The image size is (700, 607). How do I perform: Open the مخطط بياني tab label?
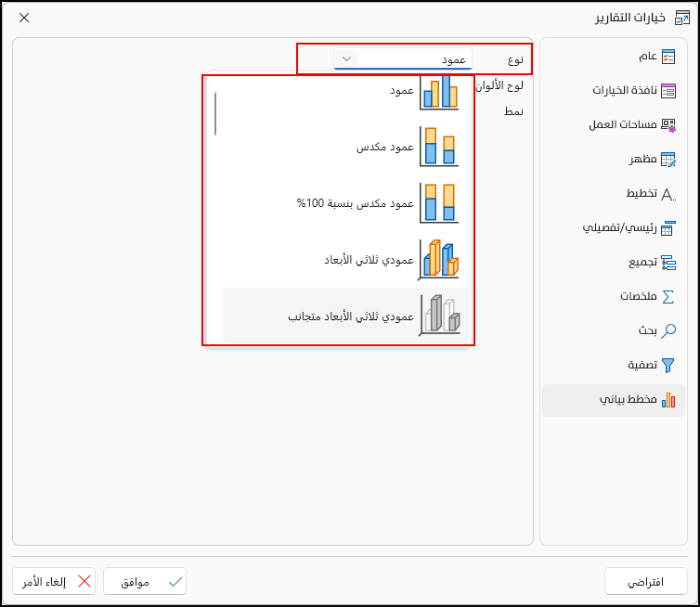coord(629,399)
